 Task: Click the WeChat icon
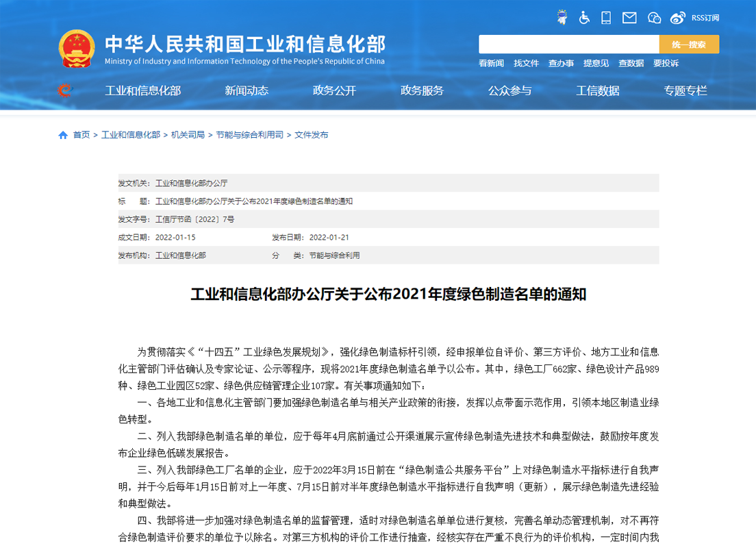[654, 18]
